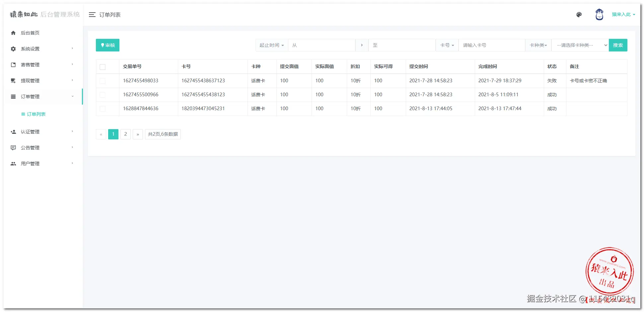Expand the 用户管理 submenu chevron

coord(72,163)
